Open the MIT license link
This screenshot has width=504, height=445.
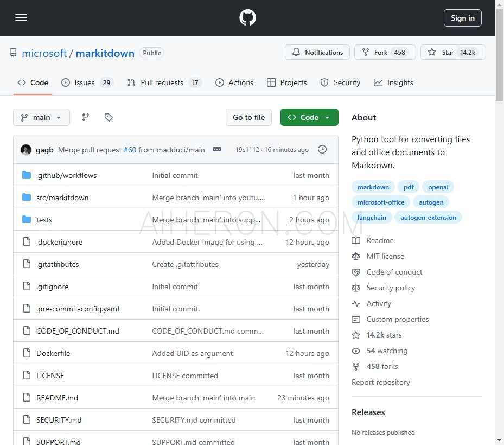[385, 256]
